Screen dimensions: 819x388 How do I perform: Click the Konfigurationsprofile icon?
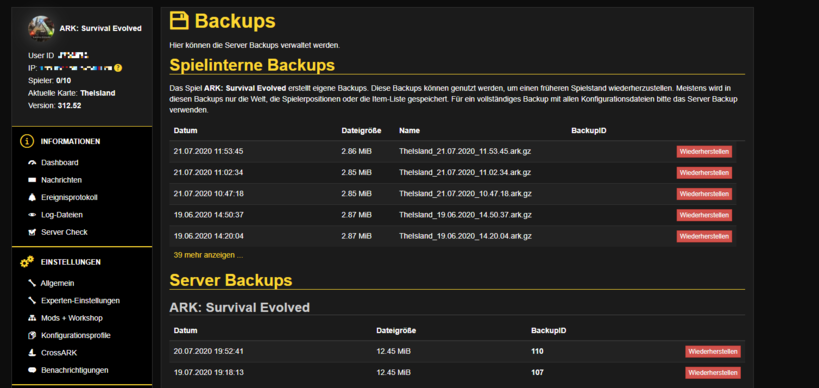(32, 335)
